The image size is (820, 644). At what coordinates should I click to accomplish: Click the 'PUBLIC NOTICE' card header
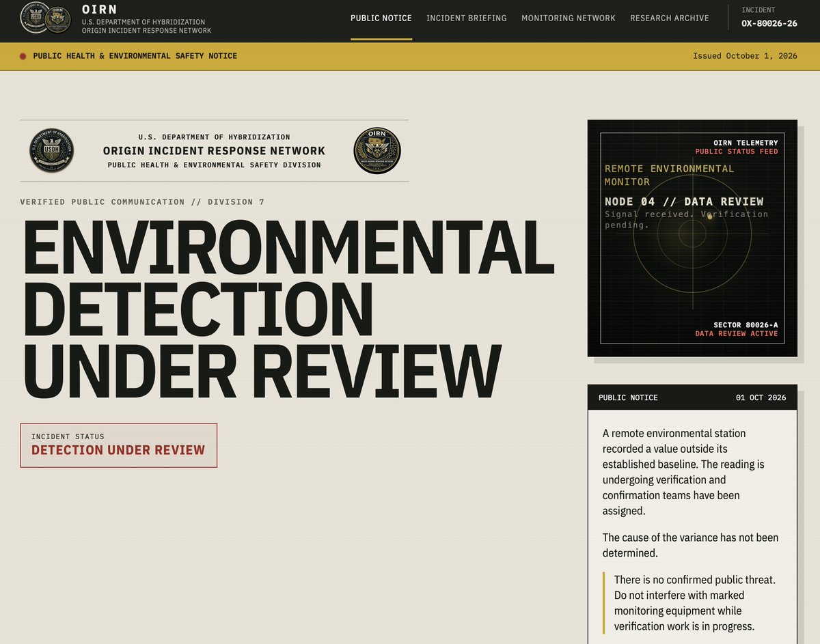point(628,397)
